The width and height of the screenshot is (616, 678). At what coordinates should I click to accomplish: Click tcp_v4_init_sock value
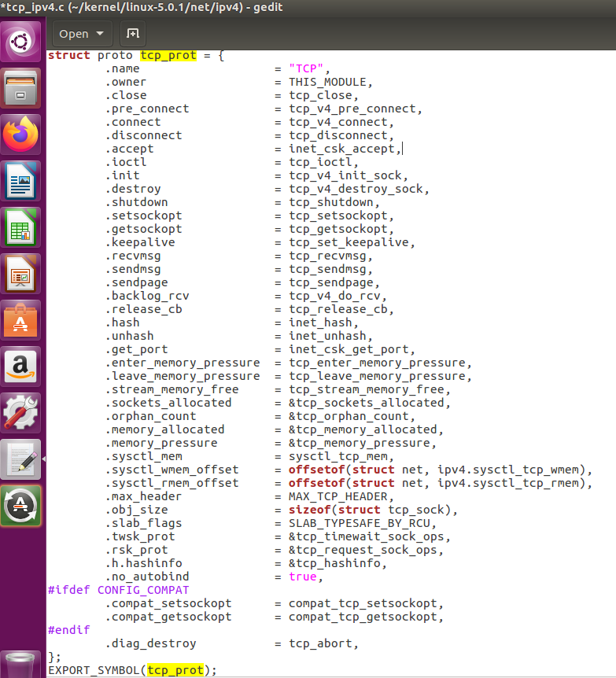(345, 176)
